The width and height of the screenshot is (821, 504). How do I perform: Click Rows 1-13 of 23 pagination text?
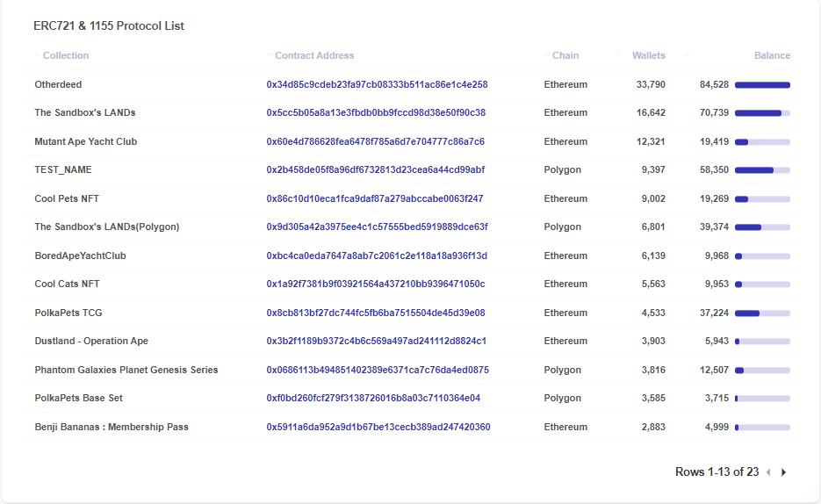(x=717, y=472)
